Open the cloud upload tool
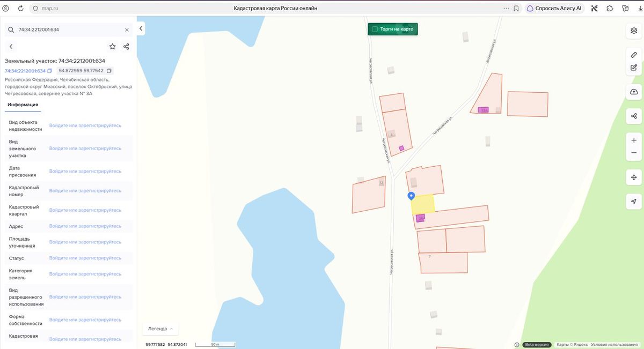Screen dimensions: 644x349 (634, 92)
